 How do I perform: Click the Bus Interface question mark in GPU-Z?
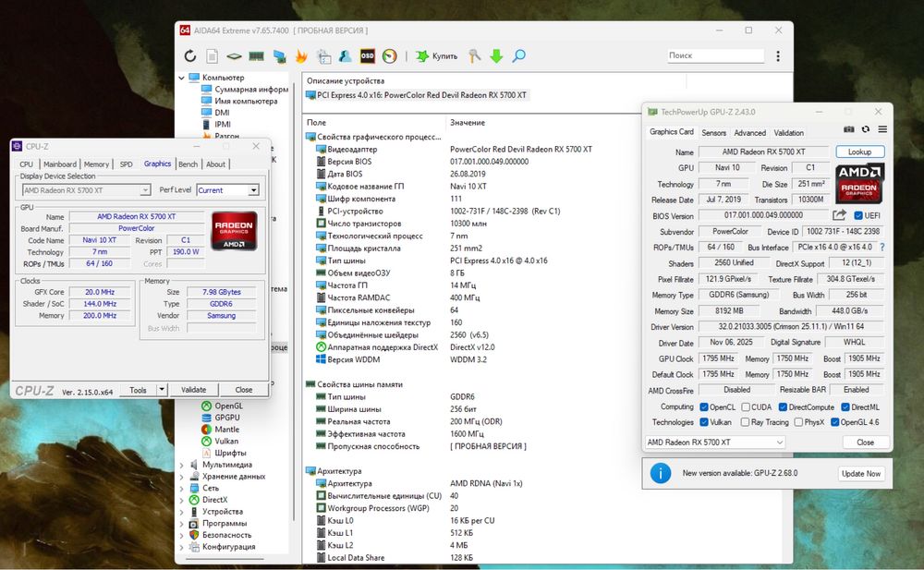coord(882,248)
